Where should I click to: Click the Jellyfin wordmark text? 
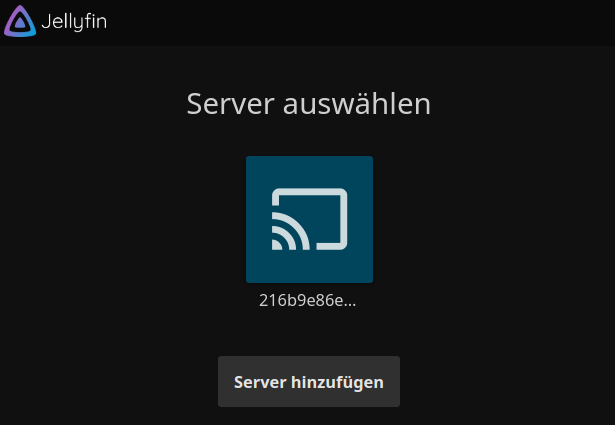point(74,22)
